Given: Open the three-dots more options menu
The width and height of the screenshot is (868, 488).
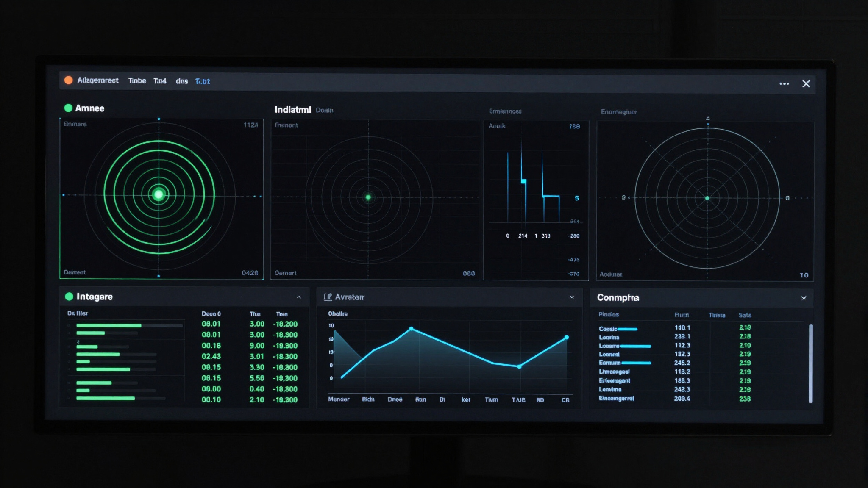Looking at the screenshot, I should [784, 84].
